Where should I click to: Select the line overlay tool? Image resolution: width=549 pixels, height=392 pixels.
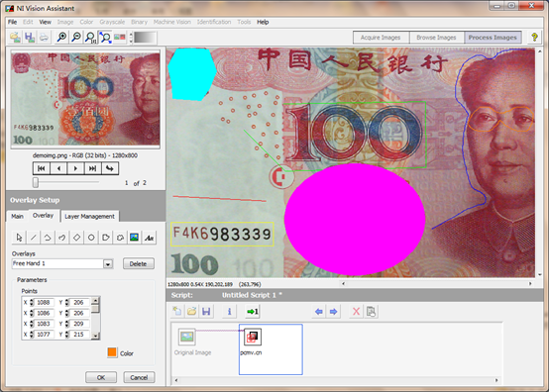pos(34,238)
